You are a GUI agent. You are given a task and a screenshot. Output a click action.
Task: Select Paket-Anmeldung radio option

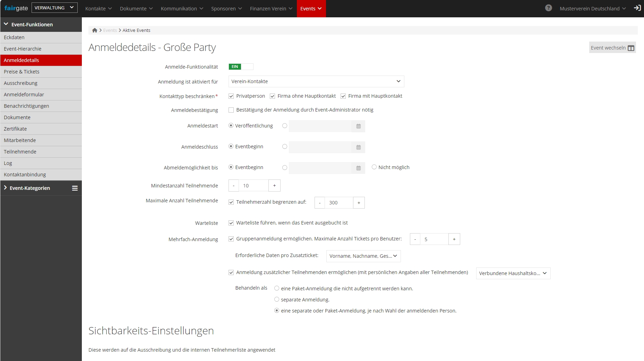tap(277, 288)
